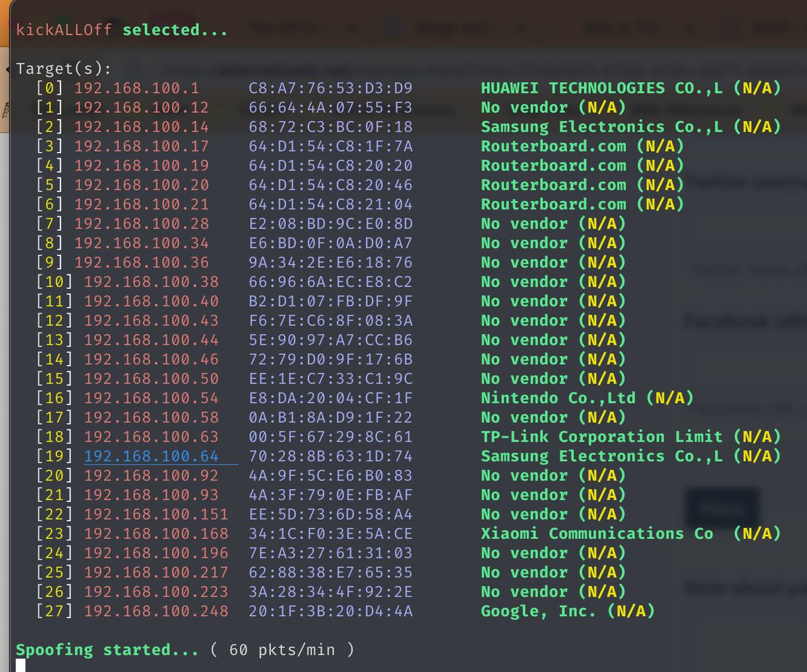Click the 'Spoofing started...' status text
Viewport: 807px width, 672px height.
(x=108, y=650)
